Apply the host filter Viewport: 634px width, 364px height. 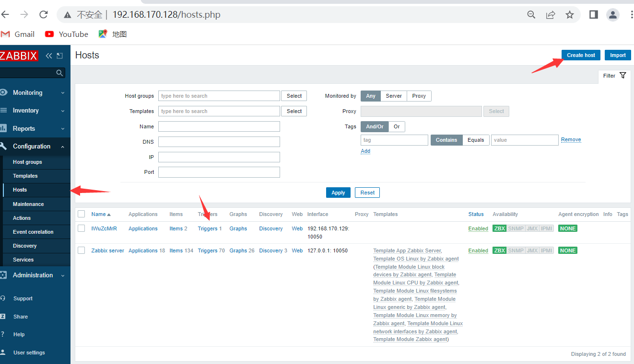coord(338,193)
